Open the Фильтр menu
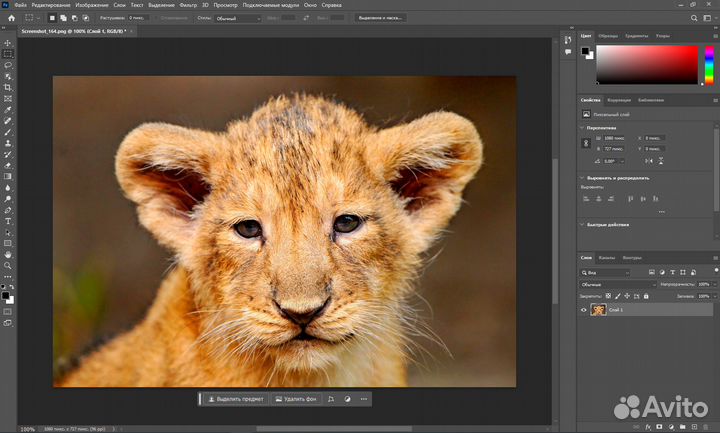The height and width of the screenshot is (433, 720). [x=188, y=5]
